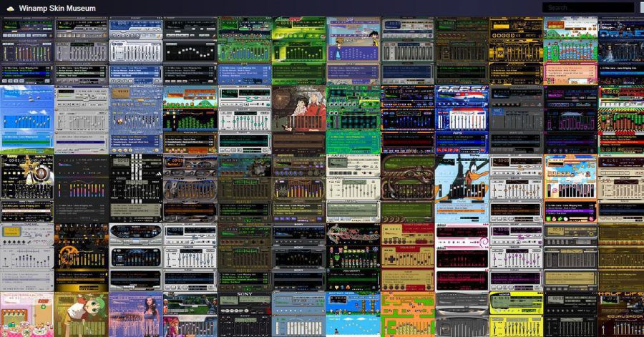The height and width of the screenshot is (337, 644).
Task: Open the gold star black skin
Action: pyautogui.click(x=27, y=188)
